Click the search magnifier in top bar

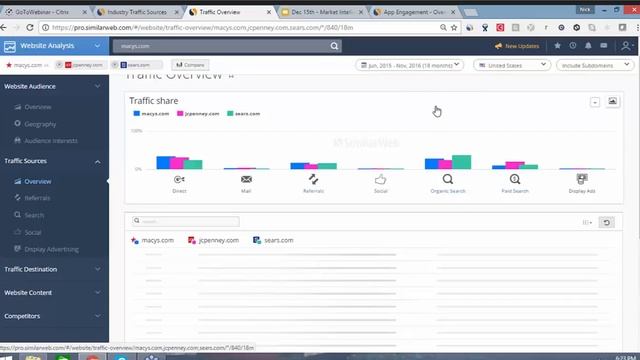[x=334, y=46]
